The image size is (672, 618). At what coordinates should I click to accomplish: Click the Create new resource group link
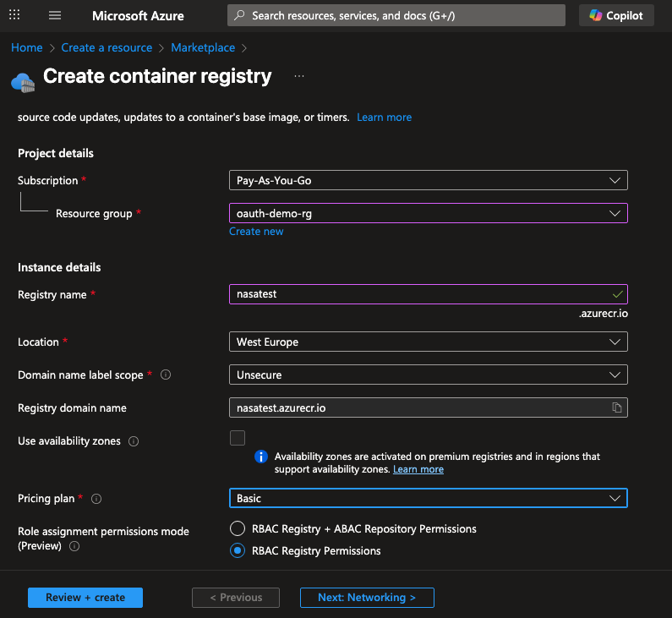tap(256, 232)
